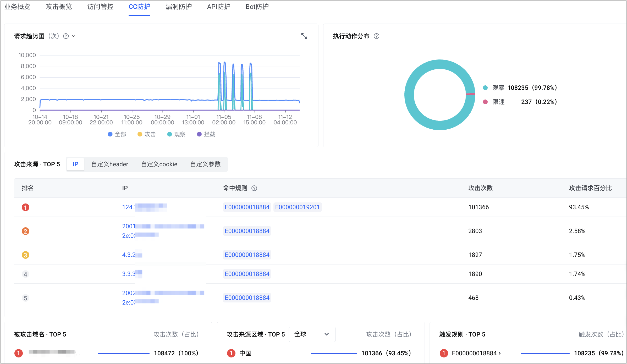Switch to the 攻击概览 tab
The image size is (627, 364).
[59, 7]
